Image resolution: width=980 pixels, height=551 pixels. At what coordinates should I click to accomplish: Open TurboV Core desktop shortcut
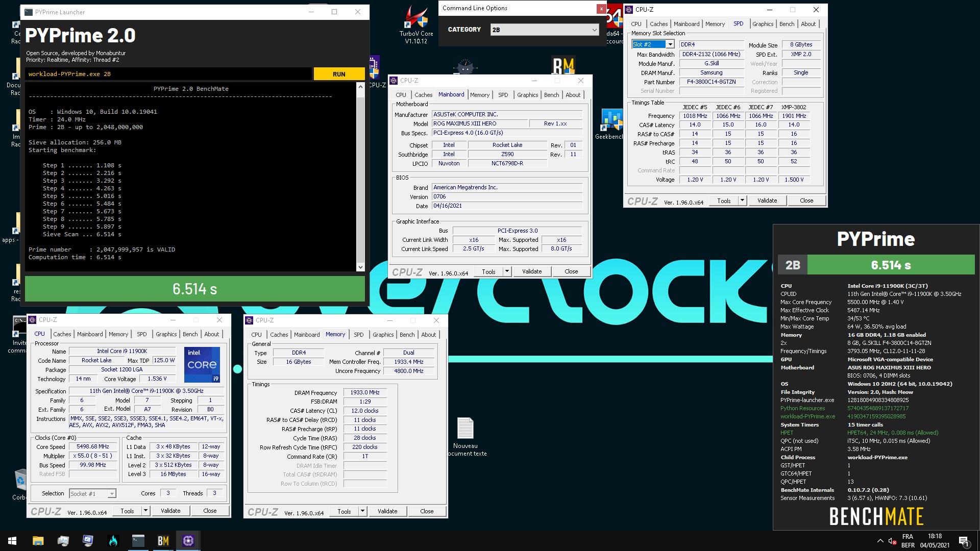click(416, 24)
